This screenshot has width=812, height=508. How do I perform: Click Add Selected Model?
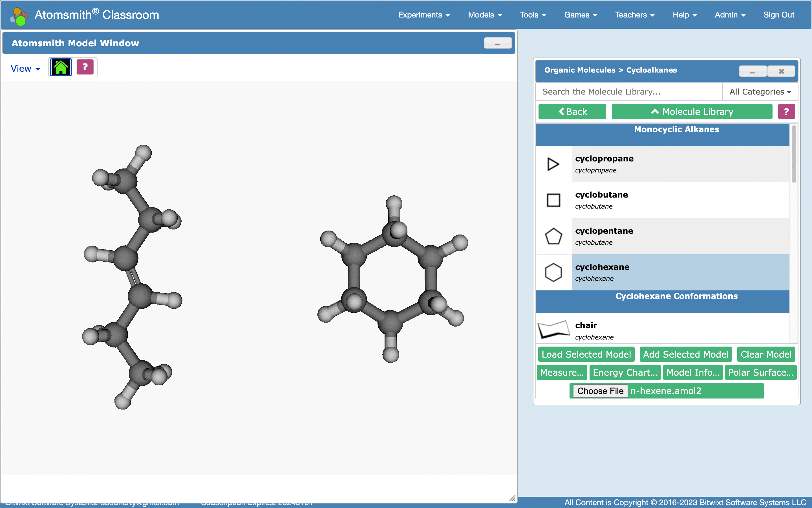click(685, 354)
